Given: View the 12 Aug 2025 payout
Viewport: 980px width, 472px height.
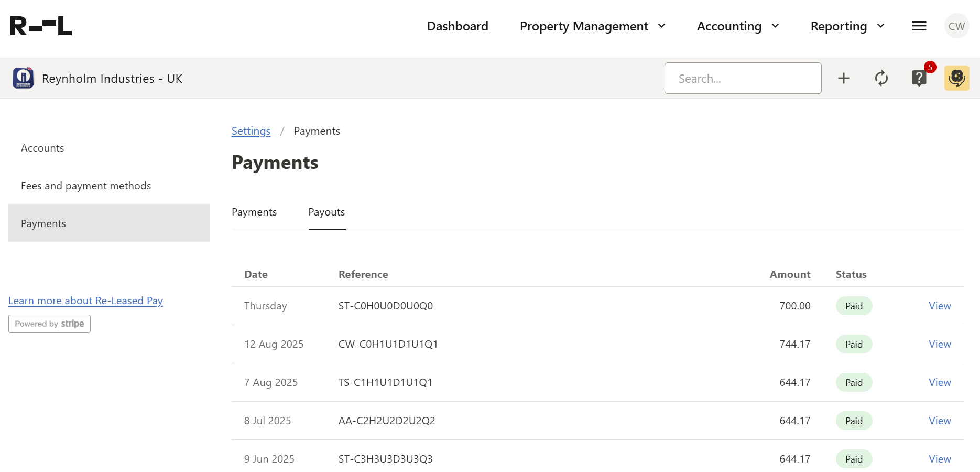Looking at the screenshot, I should 939,345.
